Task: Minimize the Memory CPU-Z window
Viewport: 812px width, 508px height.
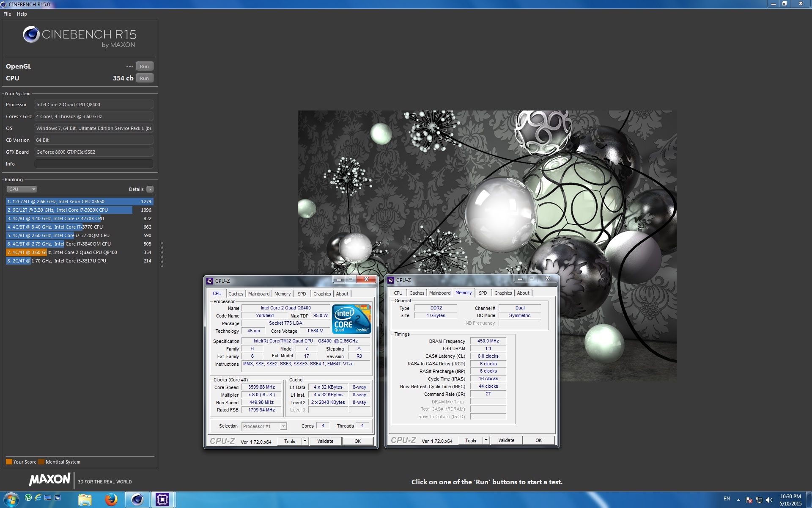Action: tap(520, 279)
